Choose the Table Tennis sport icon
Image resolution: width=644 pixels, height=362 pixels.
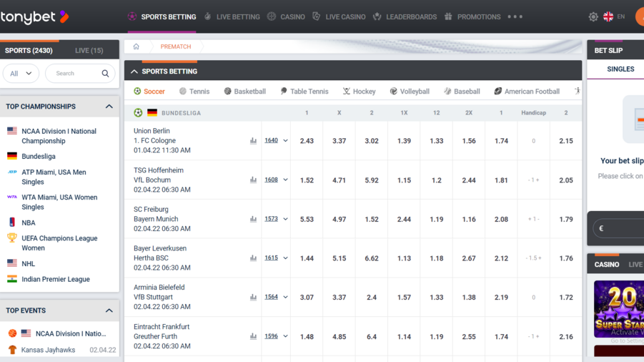(284, 92)
